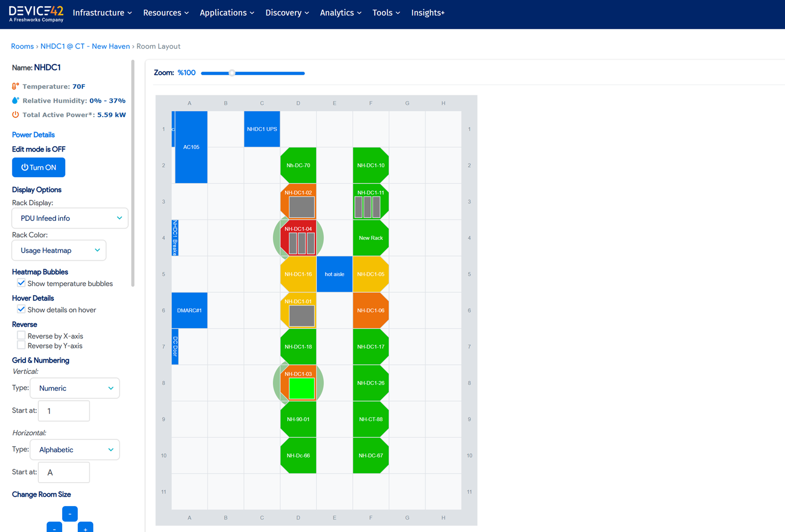
Task: Open the Infrastructure menu
Action: tap(102, 13)
